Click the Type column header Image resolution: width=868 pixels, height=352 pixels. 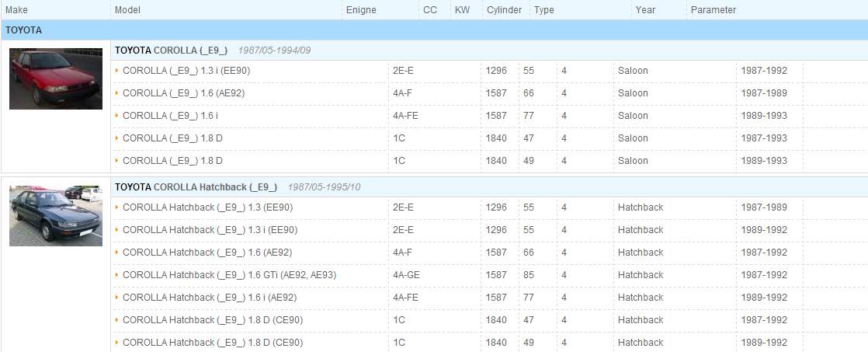[544, 10]
